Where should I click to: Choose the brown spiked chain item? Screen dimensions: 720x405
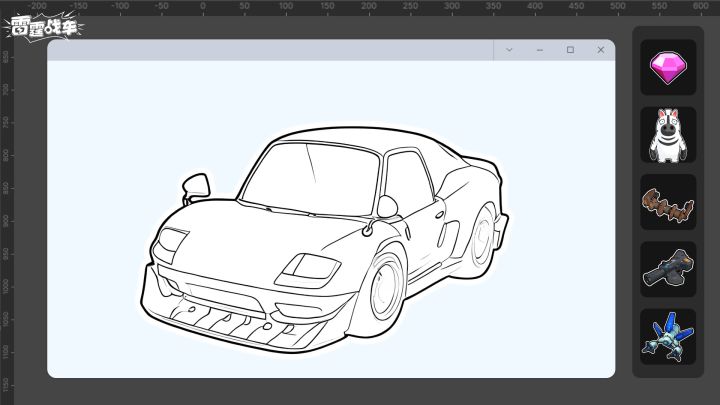pos(668,203)
